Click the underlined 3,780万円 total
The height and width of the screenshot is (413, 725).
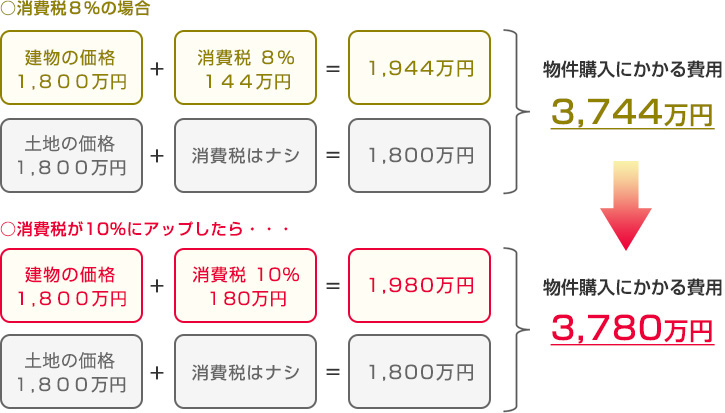point(632,329)
